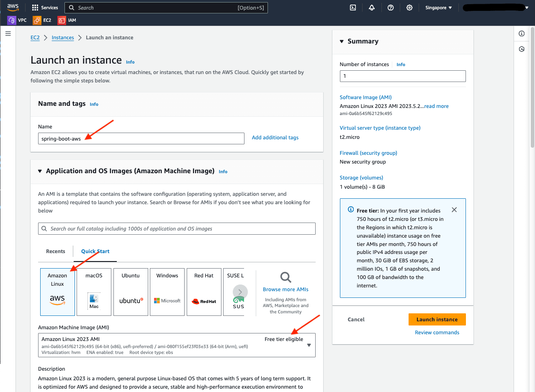Image resolution: width=535 pixels, height=392 pixels.
Task: Select the Red Hat OS image tile
Action: (x=204, y=292)
